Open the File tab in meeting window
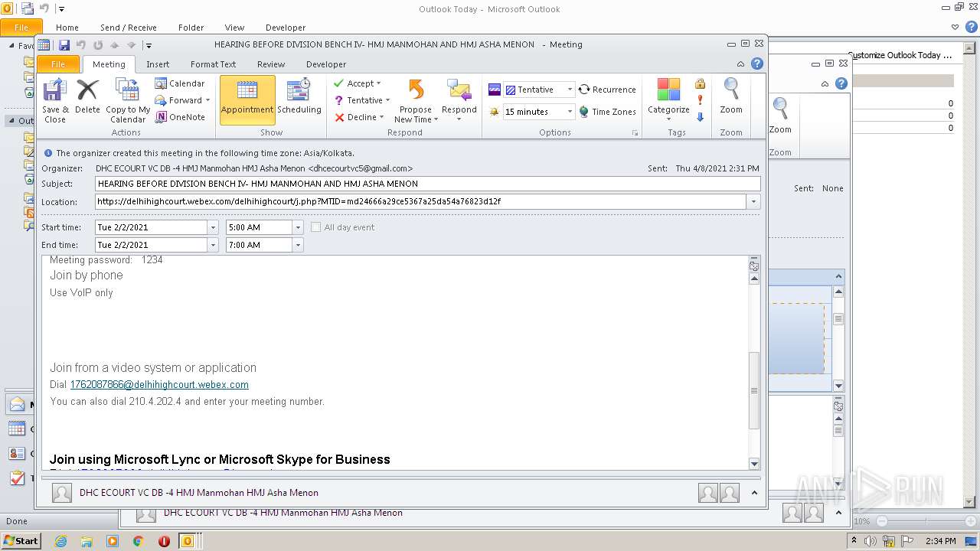Viewport: 980px width, 551px height. click(x=58, y=64)
